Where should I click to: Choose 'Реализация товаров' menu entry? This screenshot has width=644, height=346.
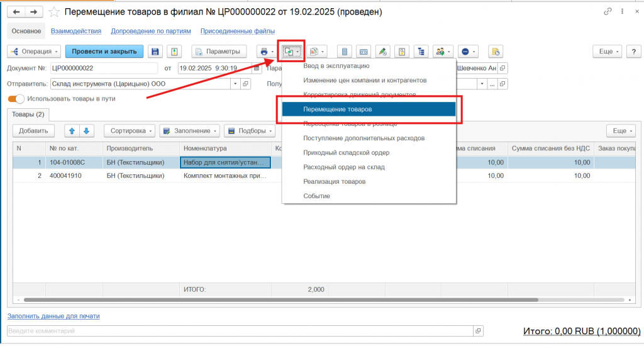[334, 182]
